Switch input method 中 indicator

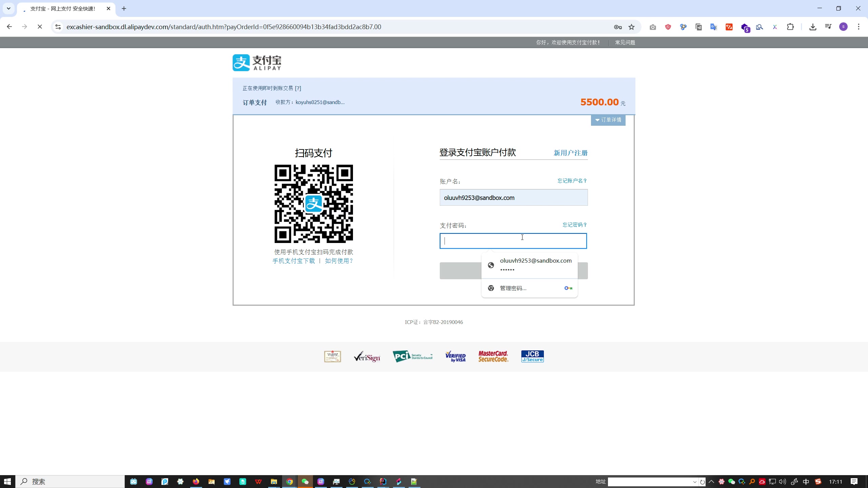[x=806, y=482]
